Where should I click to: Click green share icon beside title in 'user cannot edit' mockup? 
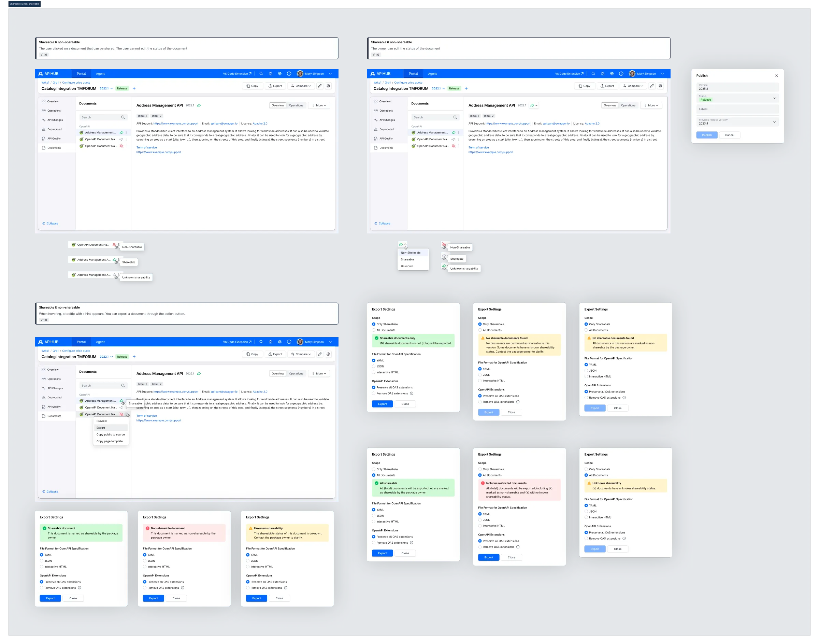(x=199, y=105)
